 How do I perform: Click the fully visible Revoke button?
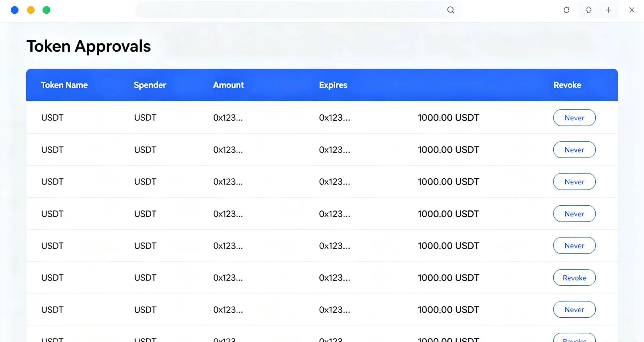pos(574,278)
